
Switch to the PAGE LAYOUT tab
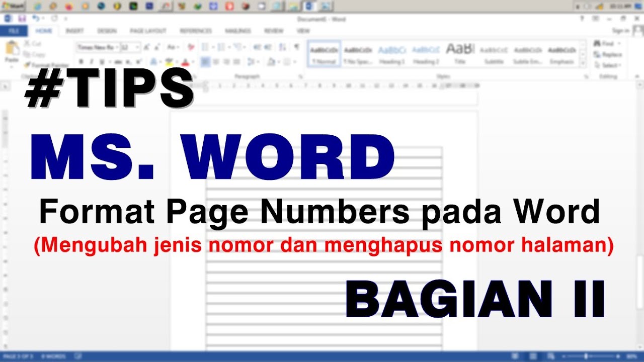tap(148, 31)
